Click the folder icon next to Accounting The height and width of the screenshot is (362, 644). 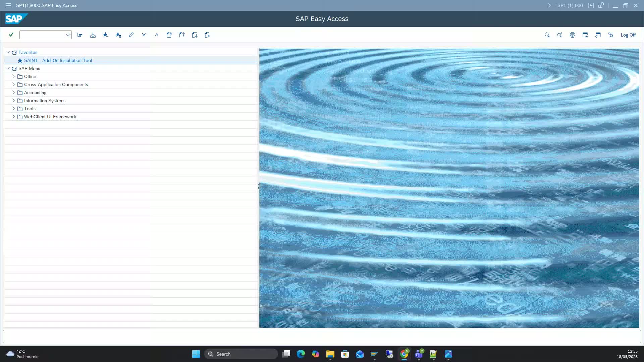pos(20,93)
